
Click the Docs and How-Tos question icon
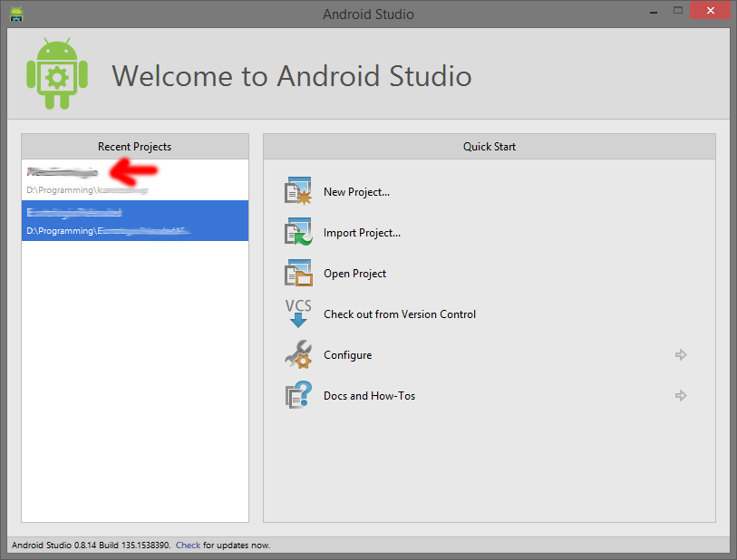pyautogui.click(x=298, y=395)
